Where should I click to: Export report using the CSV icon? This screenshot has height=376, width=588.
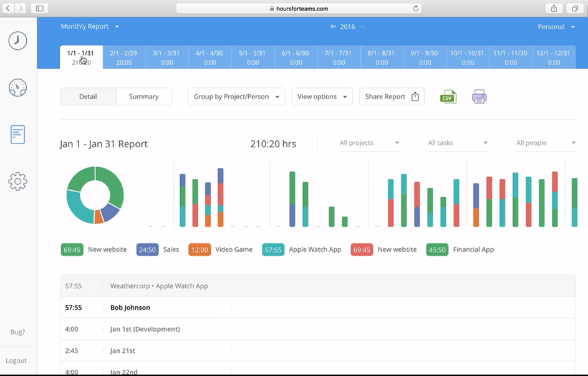click(448, 97)
